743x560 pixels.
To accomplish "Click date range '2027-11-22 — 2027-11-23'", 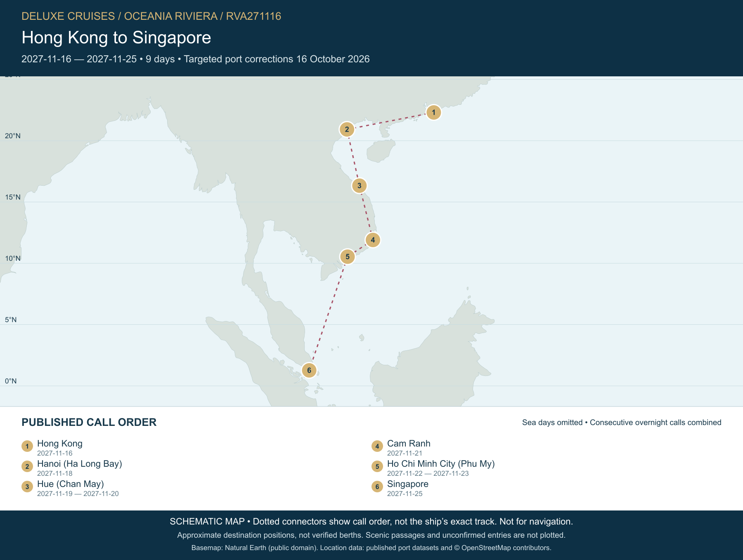I will pos(428,473).
